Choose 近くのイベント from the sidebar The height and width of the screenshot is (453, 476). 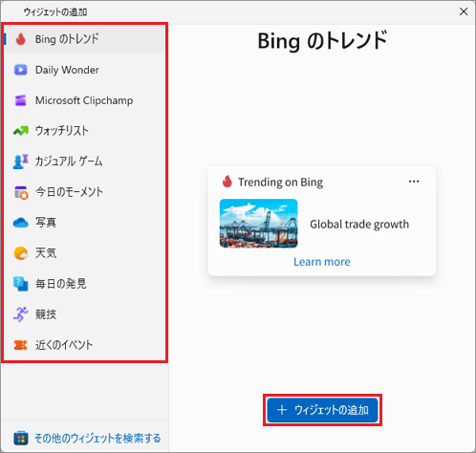[85, 345]
